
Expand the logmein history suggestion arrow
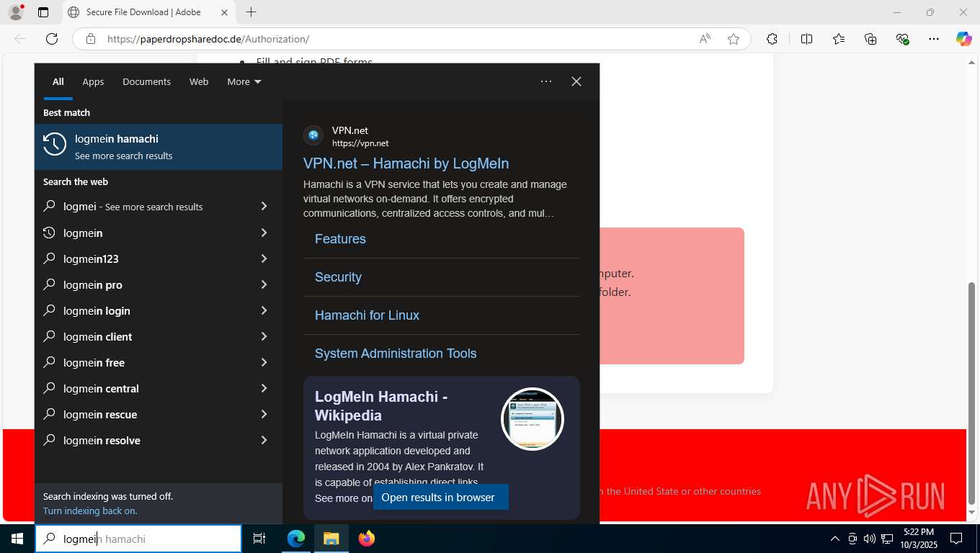[x=264, y=233]
